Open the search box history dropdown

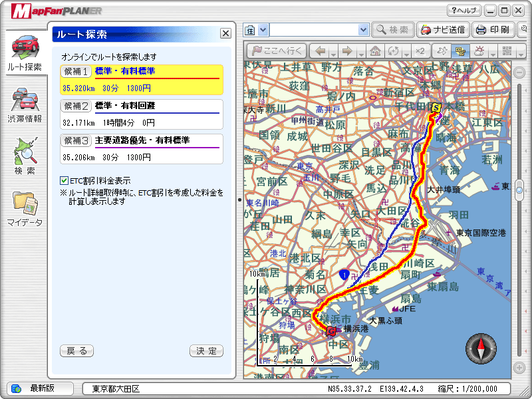(x=363, y=30)
